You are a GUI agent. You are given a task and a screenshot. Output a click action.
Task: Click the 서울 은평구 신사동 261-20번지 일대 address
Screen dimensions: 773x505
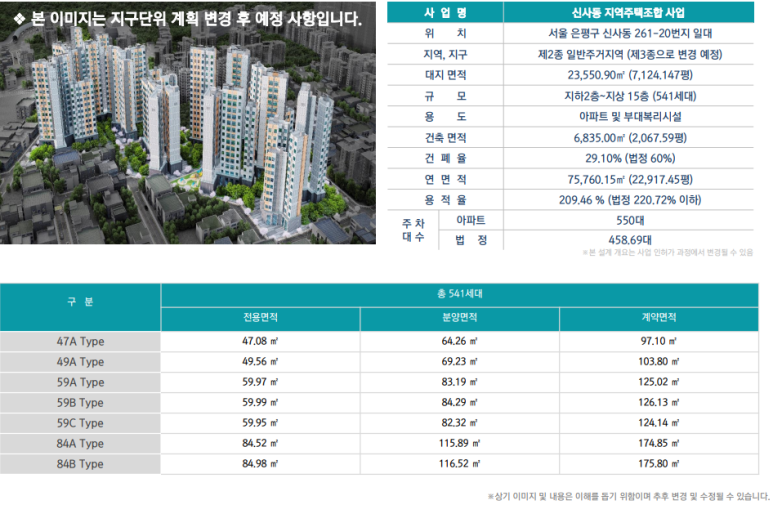[x=630, y=34]
